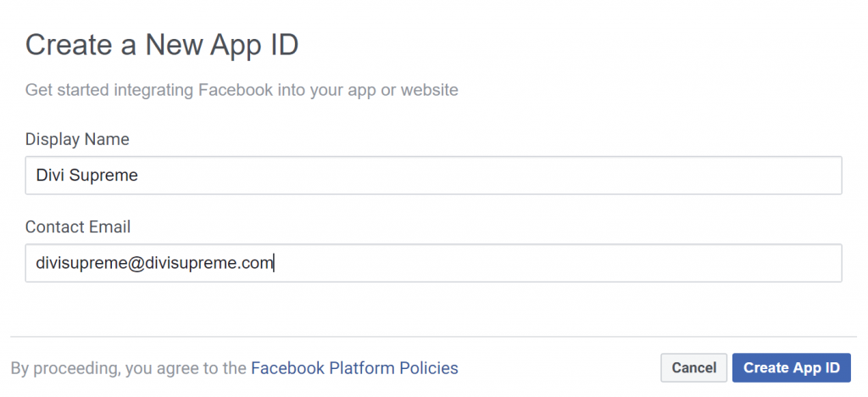The height and width of the screenshot is (397, 868).
Task: Place cursor in divisupreme@divisupreme.com text
Action: [x=154, y=263]
